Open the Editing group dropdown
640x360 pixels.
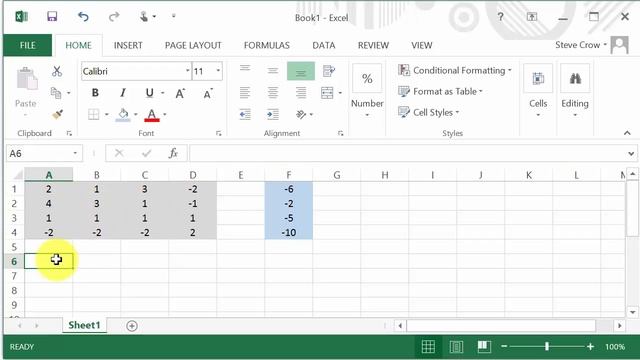575,115
